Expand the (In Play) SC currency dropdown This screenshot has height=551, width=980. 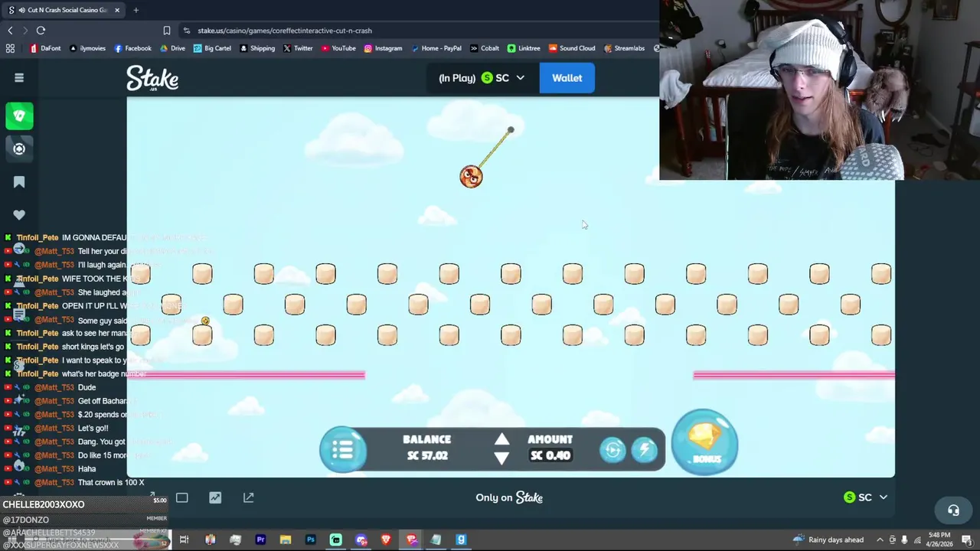pos(482,78)
